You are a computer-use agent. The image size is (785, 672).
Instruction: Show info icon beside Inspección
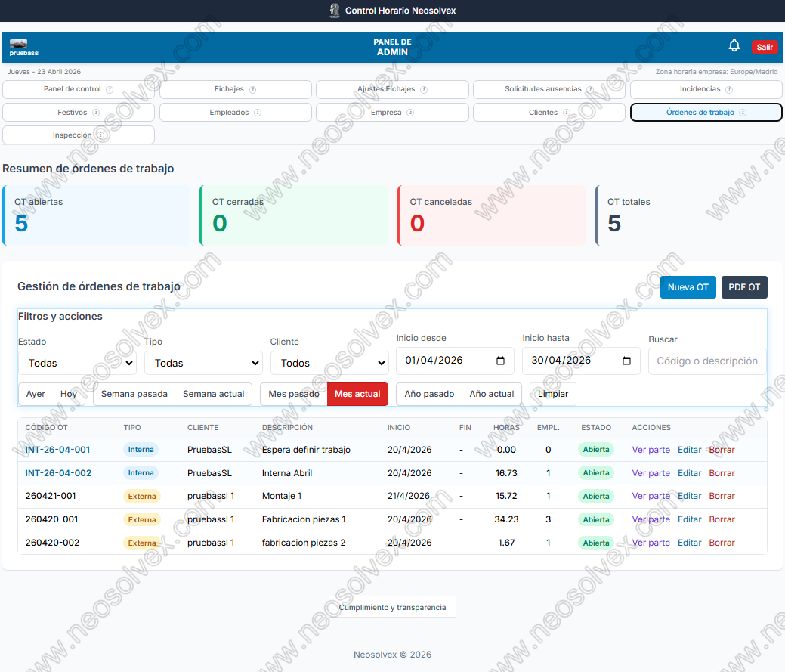(x=100, y=135)
